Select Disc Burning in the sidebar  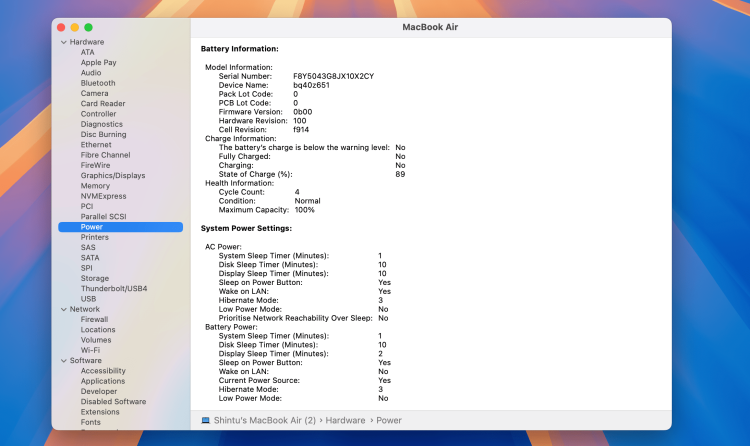[x=103, y=134]
